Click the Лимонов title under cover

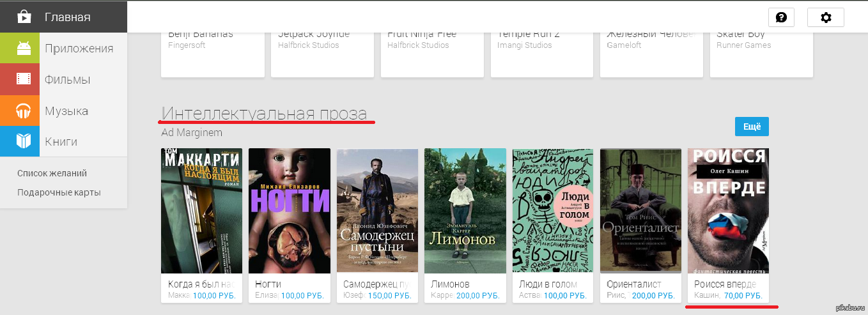tap(450, 284)
